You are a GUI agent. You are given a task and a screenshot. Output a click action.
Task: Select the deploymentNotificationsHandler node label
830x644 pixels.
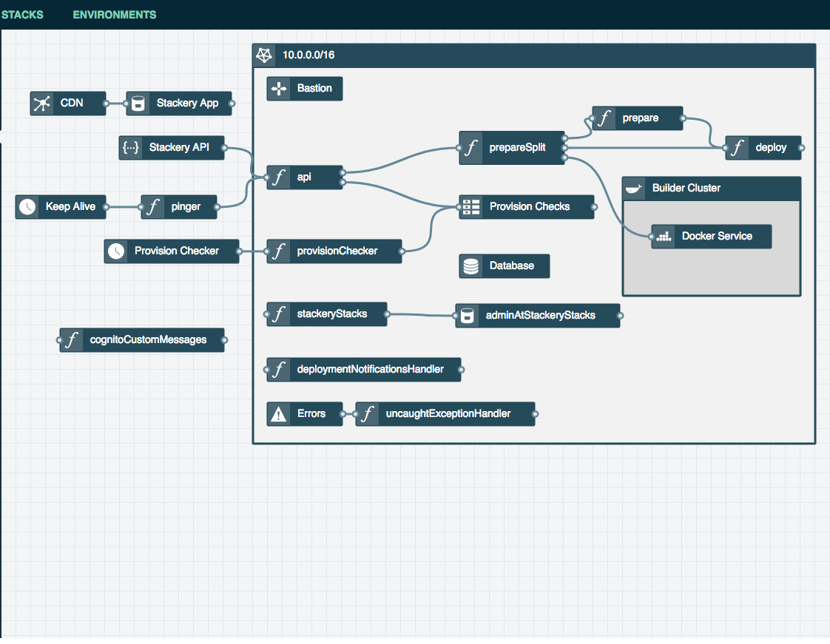(371, 370)
